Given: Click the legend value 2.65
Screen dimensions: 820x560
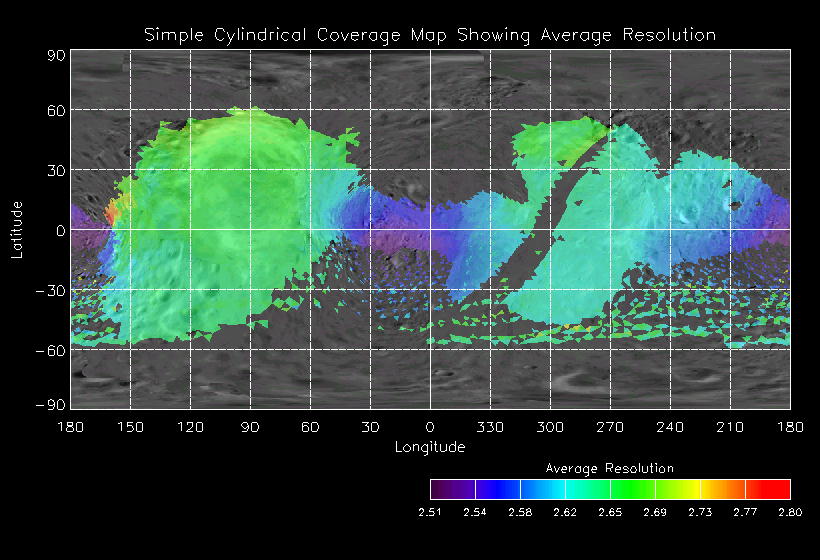Looking at the screenshot, I should click(x=610, y=512).
